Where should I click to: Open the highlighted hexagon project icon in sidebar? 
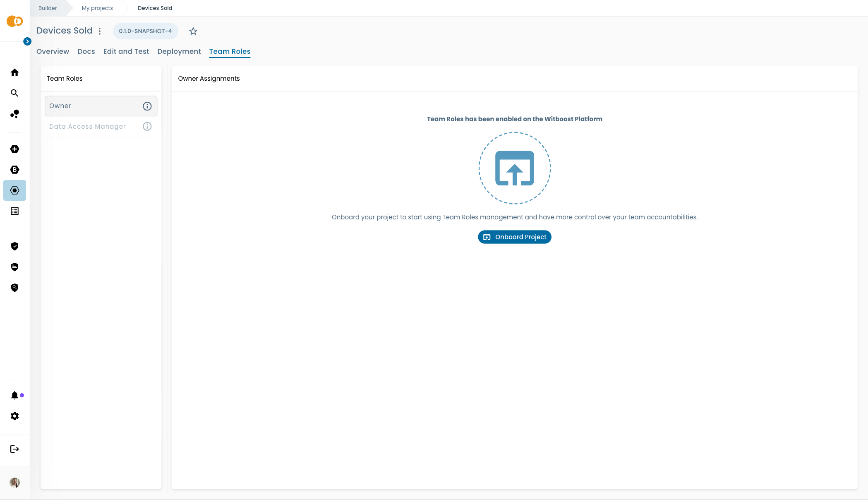(14, 190)
